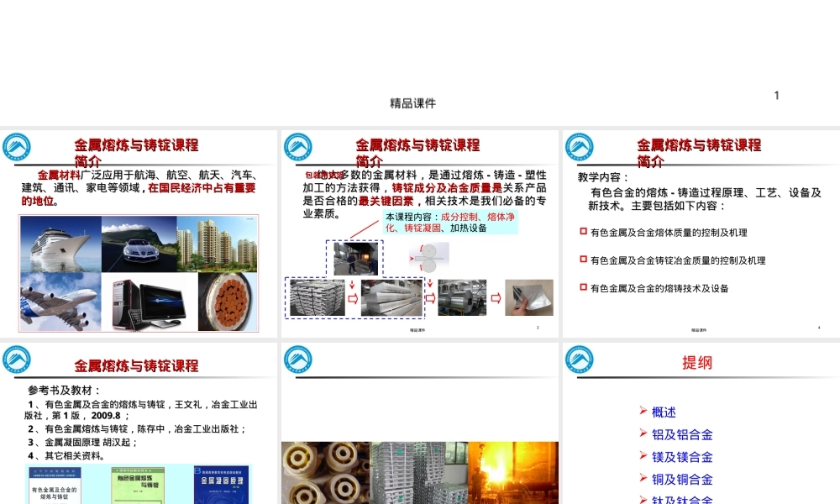The image size is (840, 504).
Task: Click the logo on the 参考书及教材 slide
Action: (17, 360)
